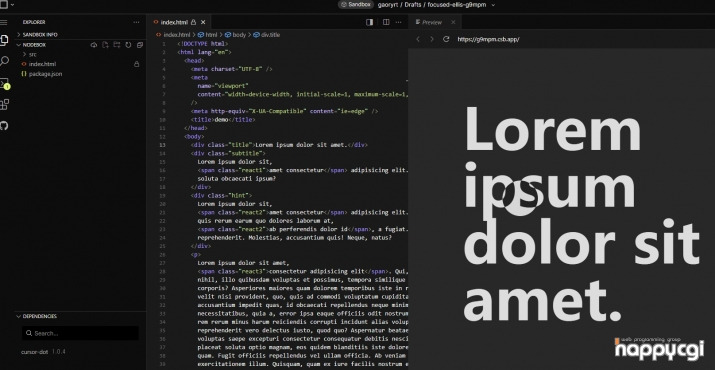This screenshot has width=715, height=370.
Task: Open package.json in file explorer
Action: click(46, 74)
